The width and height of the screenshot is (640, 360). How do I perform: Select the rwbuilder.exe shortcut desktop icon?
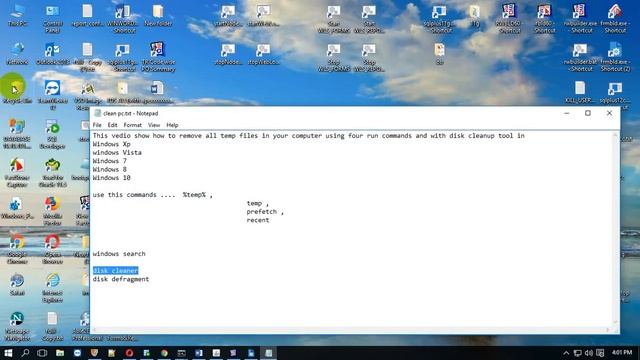(580, 18)
